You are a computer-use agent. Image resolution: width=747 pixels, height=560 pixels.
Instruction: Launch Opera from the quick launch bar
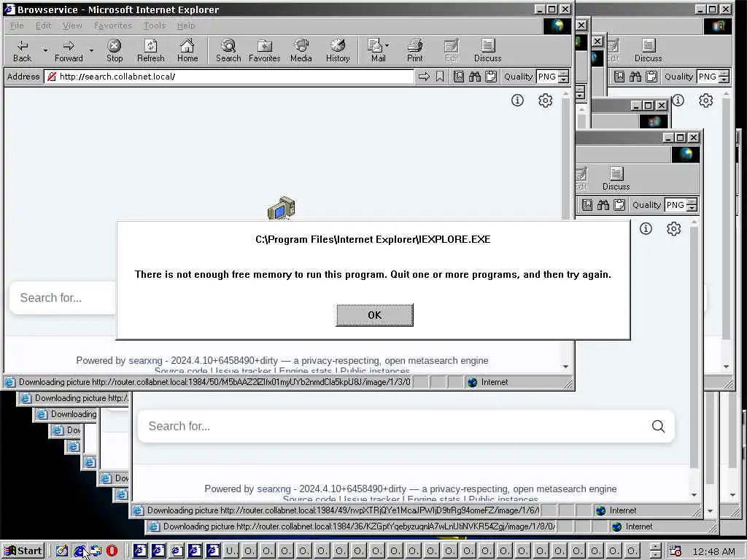click(112, 551)
